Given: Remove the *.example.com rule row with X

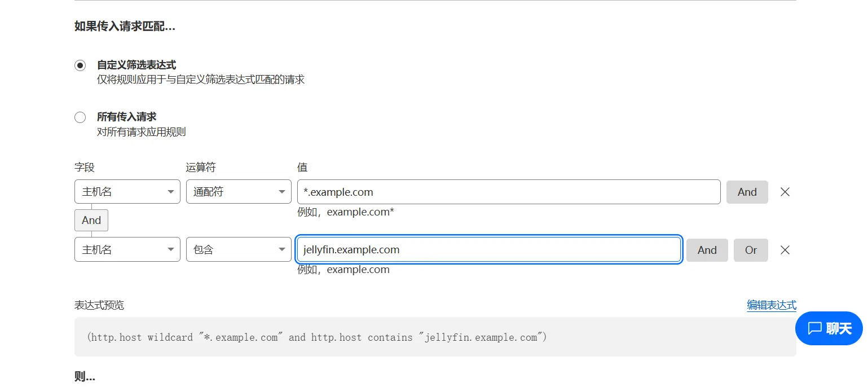Looking at the screenshot, I should pyautogui.click(x=785, y=192).
